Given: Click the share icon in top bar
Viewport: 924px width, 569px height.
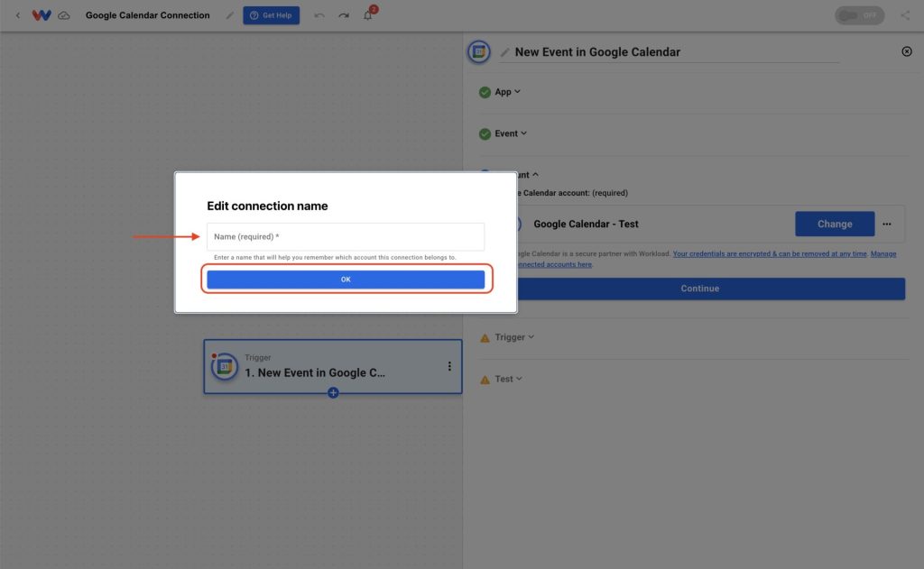Looking at the screenshot, I should click(905, 15).
